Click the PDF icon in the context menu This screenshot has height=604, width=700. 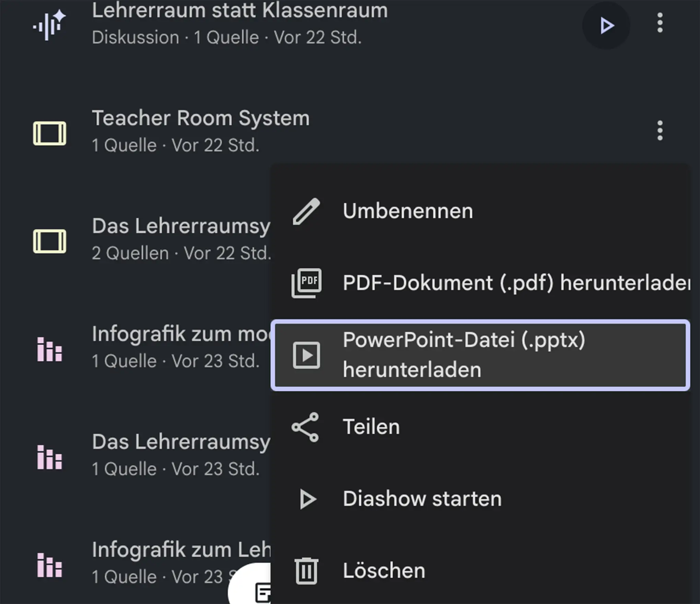pos(306,283)
